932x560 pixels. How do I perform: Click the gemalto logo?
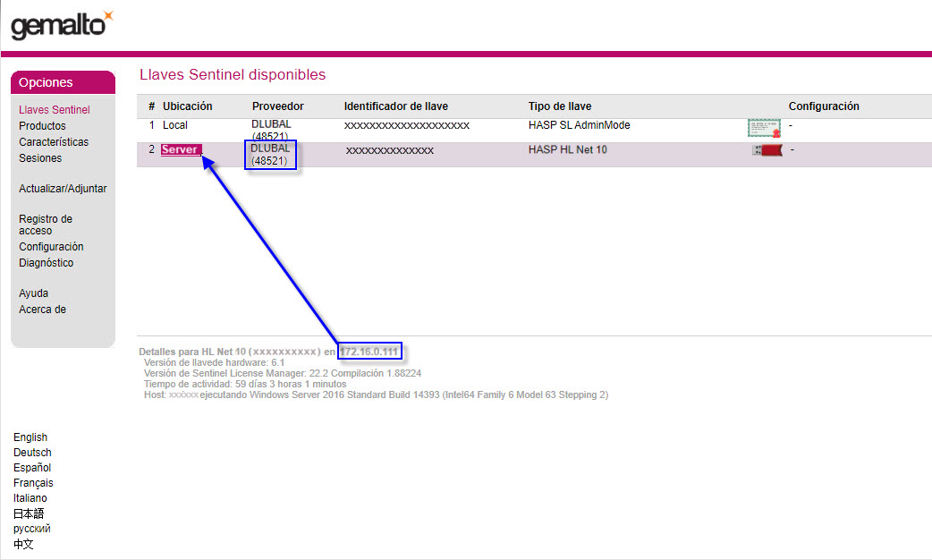point(61,25)
